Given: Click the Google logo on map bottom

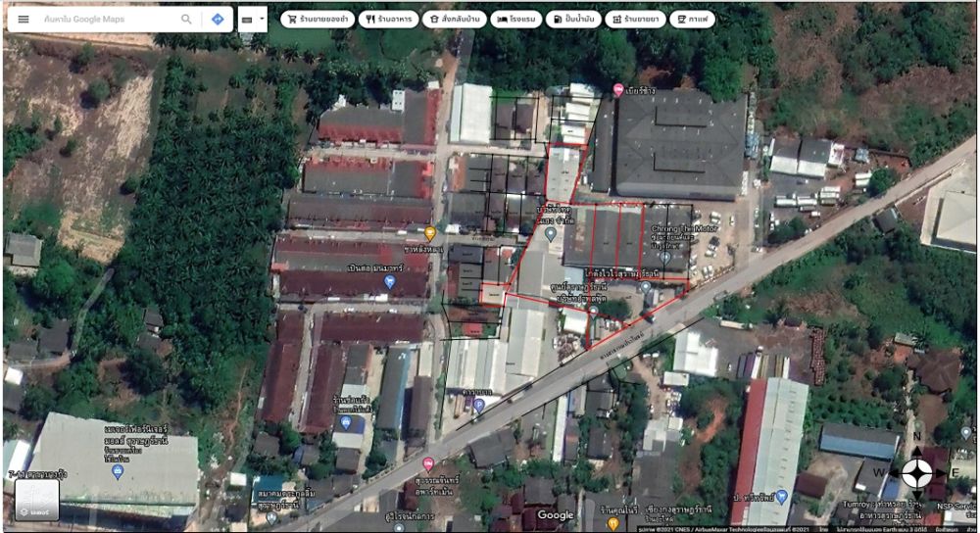Looking at the screenshot, I should (556, 515).
